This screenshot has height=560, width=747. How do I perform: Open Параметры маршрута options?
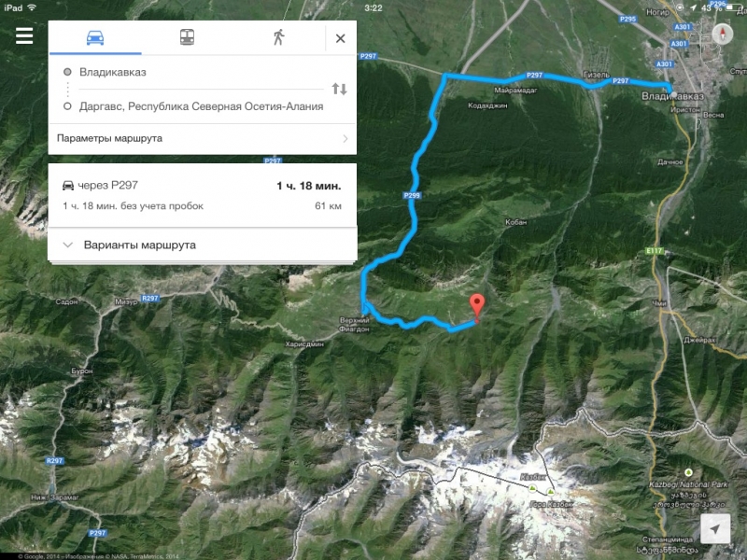click(203, 138)
